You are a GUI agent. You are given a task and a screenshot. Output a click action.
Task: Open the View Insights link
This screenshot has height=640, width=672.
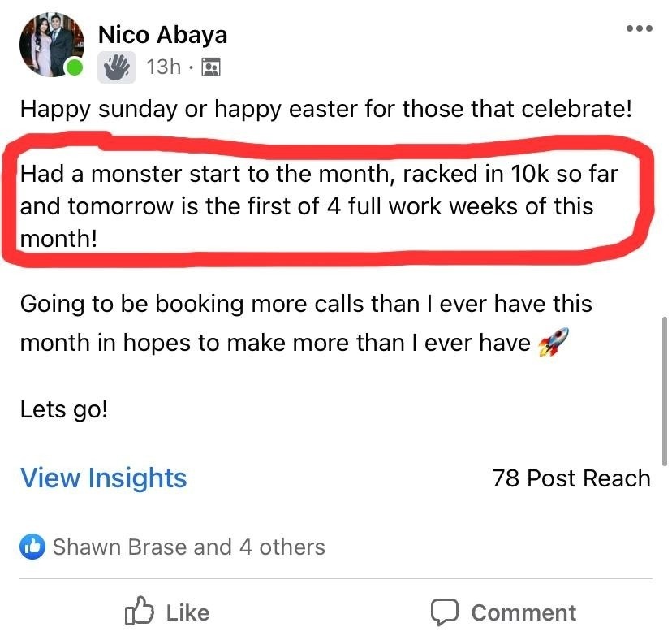click(103, 478)
